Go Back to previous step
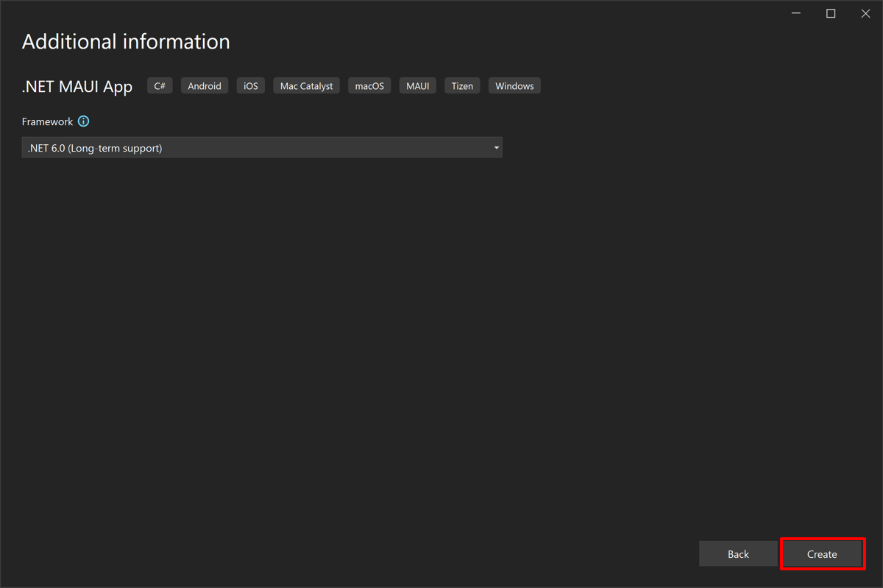The image size is (883, 588). click(738, 554)
